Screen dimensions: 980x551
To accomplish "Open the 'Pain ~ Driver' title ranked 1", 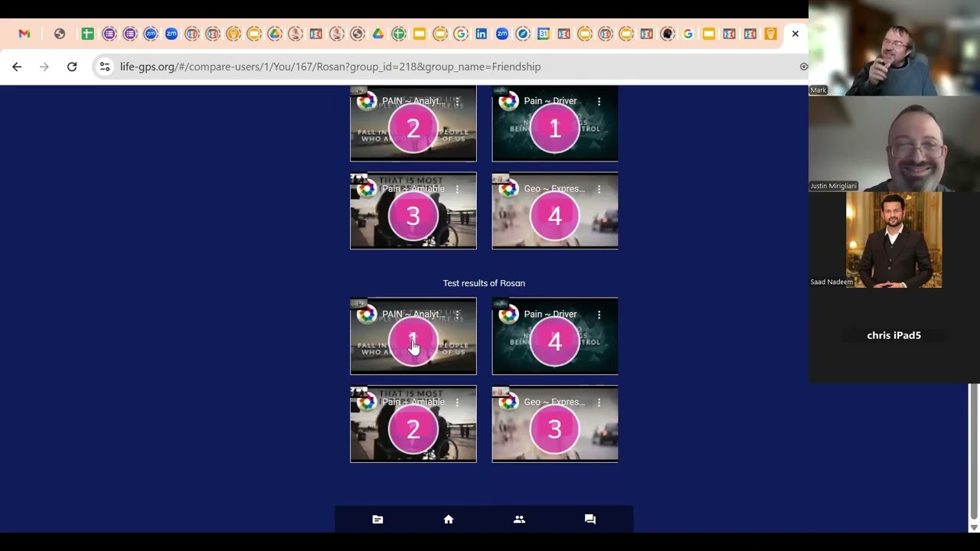I will (550, 101).
